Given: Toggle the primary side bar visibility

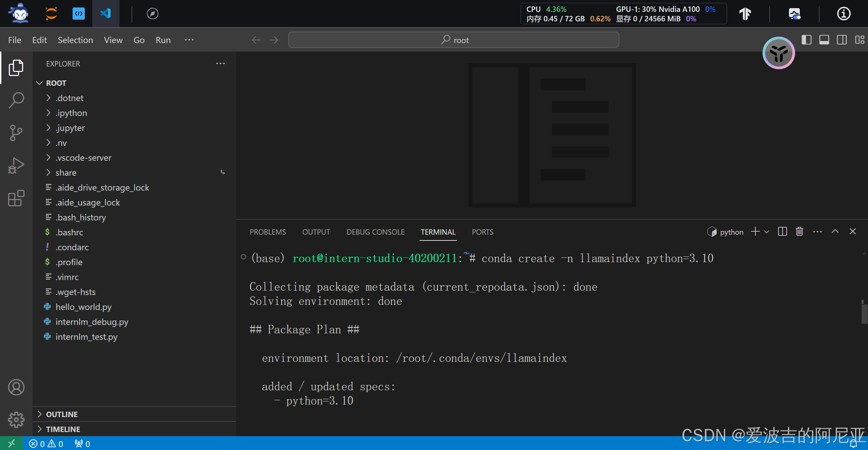Looking at the screenshot, I should (806, 40).
